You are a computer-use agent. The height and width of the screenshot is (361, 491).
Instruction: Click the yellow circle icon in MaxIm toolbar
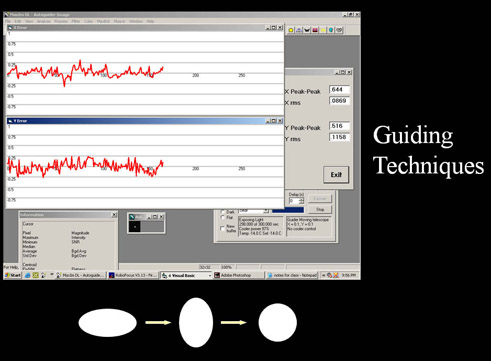pyautogui.click(x=291, y=30)
